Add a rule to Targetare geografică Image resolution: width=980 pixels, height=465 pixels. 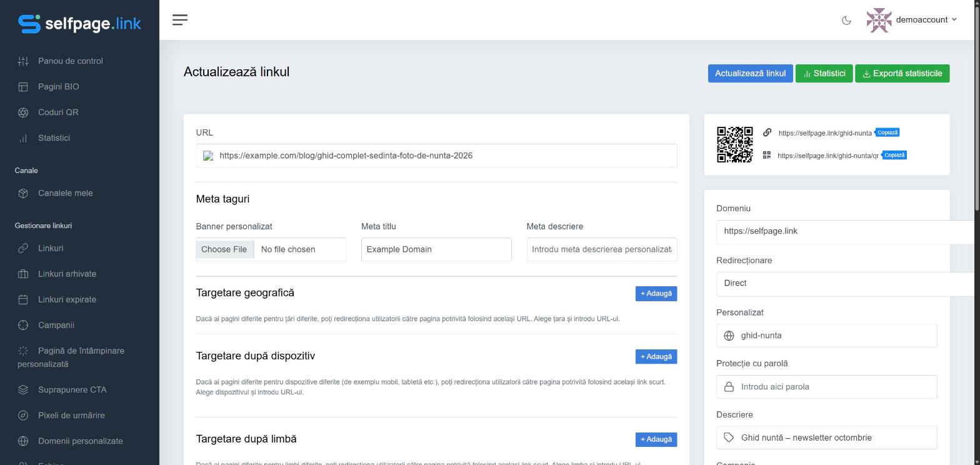(656, 294)
